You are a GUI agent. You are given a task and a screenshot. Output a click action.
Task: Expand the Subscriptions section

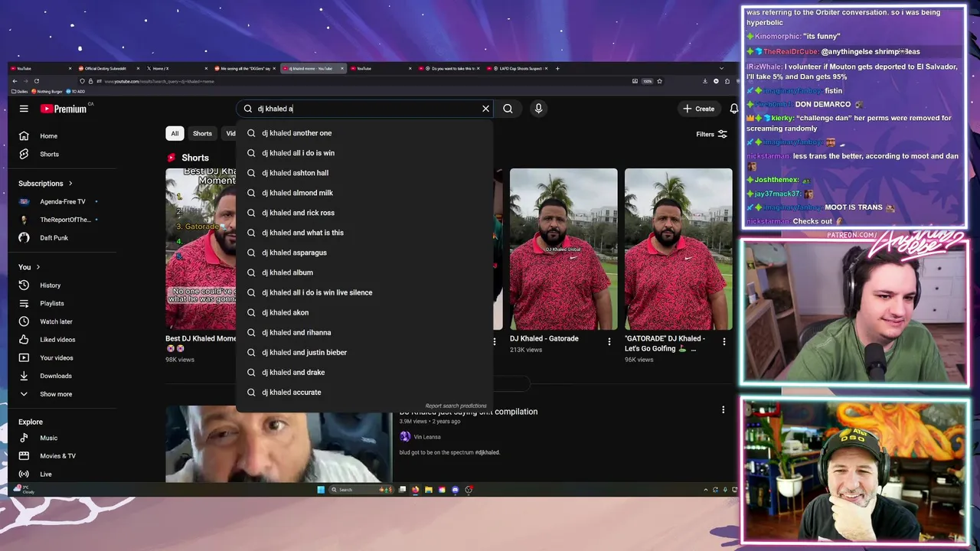(45, 184)
